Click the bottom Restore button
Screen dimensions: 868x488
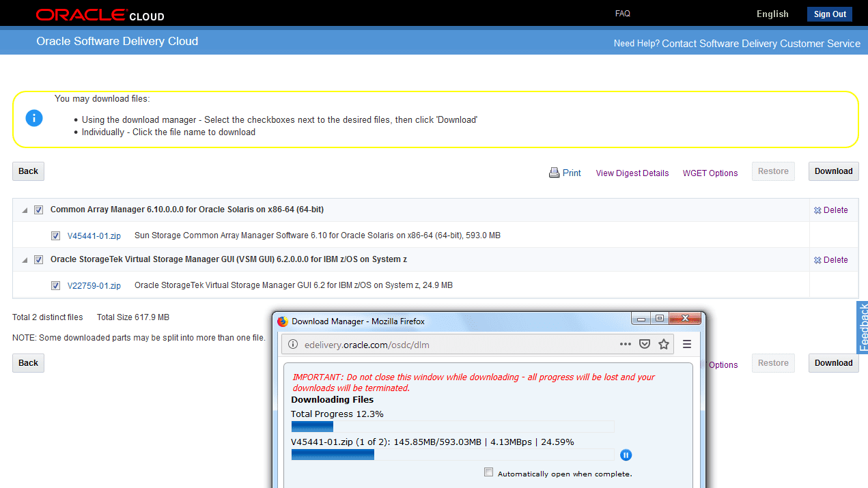(773, 363)
